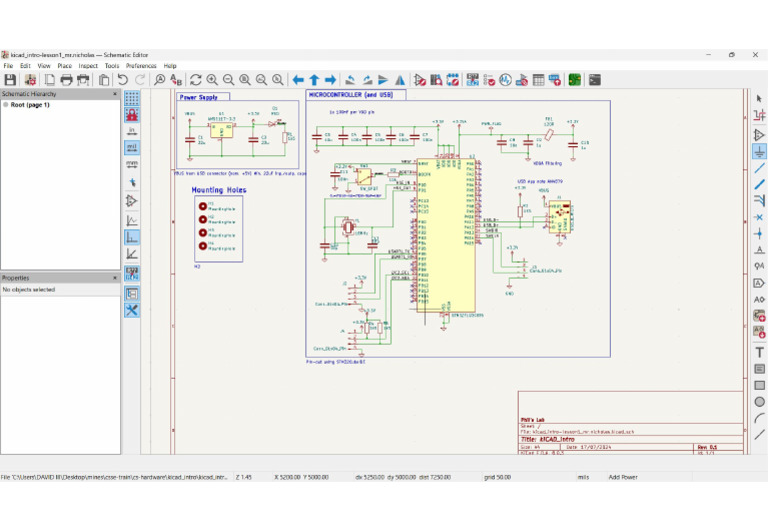This screenshot has width=768, height=530.
Task: Open the Find tool
Action: (x=159, y=80)
